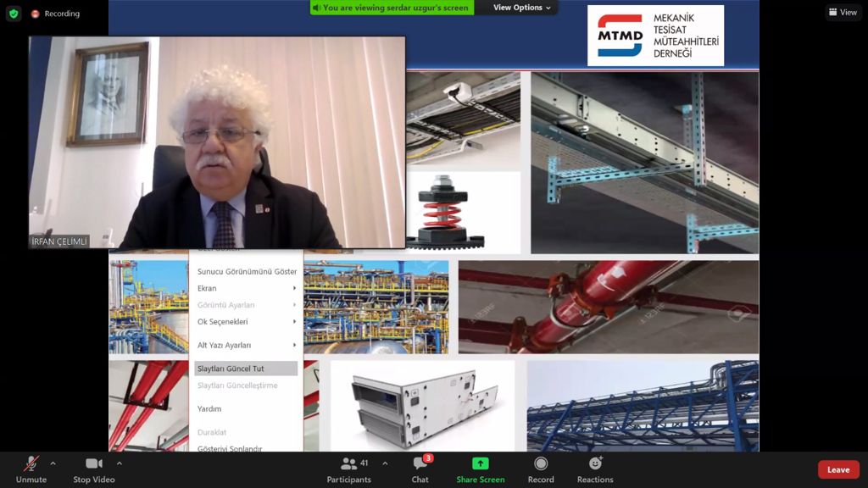Open the View Options dropdown
The image size is (868, 488).
tap(522, 8)
